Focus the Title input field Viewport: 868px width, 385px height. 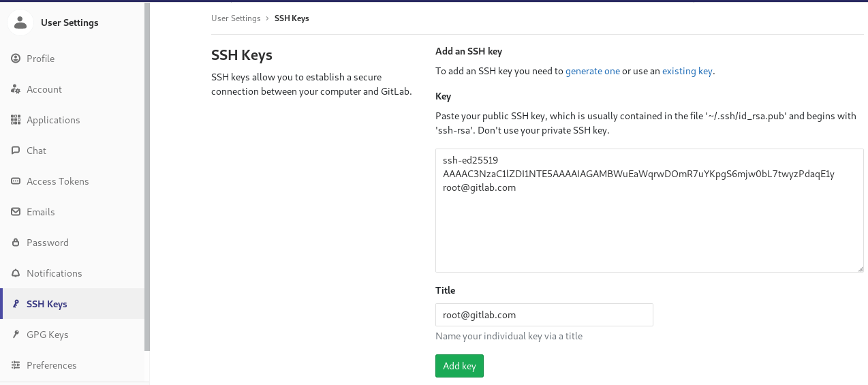pyautogui.click(x=544, y=315)
